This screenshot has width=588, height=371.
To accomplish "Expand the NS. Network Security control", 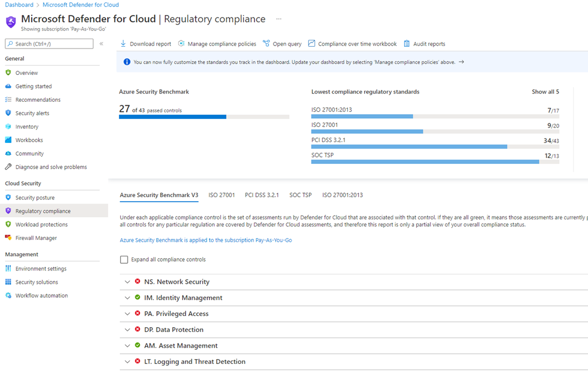I will pos(127,282).
